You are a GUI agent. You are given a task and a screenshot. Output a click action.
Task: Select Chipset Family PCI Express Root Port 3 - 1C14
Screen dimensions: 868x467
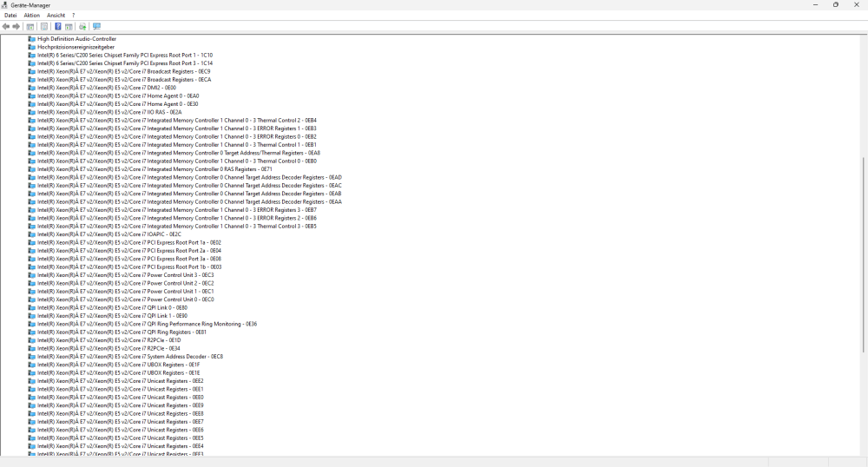pos(125,63)
